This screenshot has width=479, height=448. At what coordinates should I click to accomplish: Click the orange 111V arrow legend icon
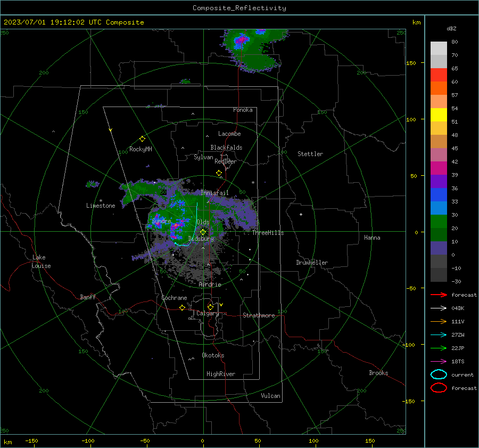(439, 321)
